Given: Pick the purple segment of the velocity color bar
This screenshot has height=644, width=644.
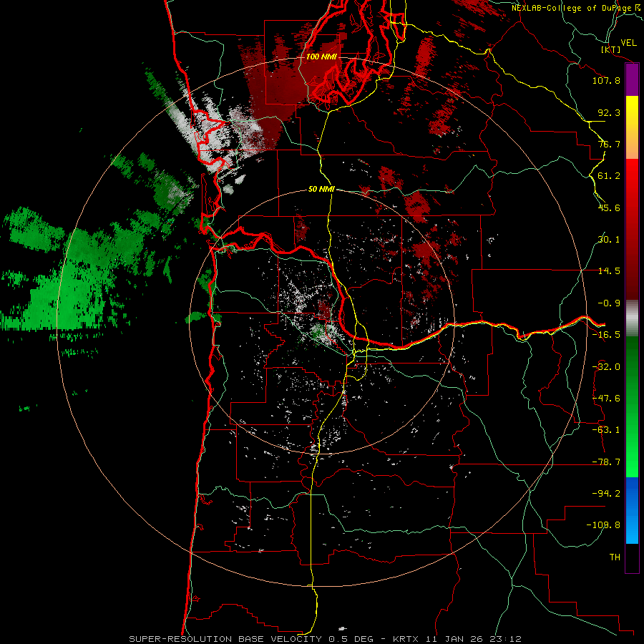Looking at the screenshot, I should pos(632,80).
